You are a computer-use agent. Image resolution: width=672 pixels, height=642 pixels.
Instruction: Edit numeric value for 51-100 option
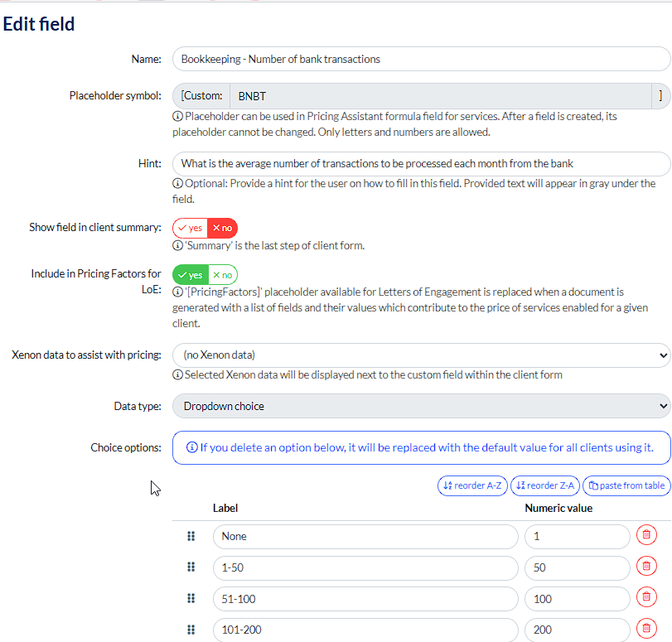click(x=577, y=599)
